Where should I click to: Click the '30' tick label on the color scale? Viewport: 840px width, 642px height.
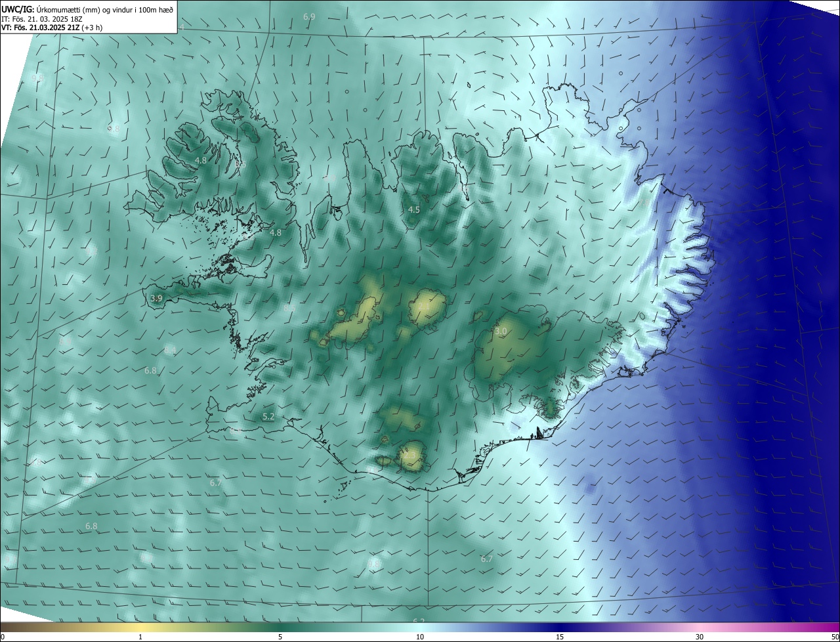click(700, 637)
